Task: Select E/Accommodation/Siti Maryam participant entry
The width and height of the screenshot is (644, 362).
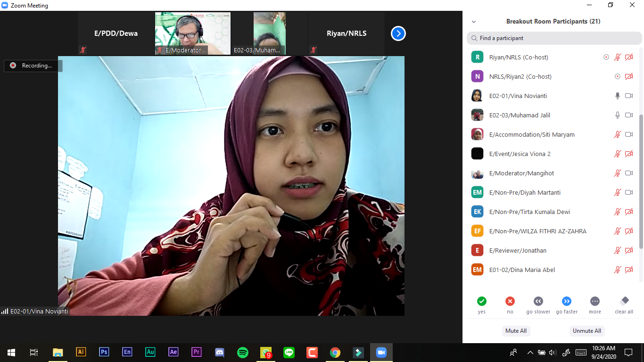Action: point(532,134)
